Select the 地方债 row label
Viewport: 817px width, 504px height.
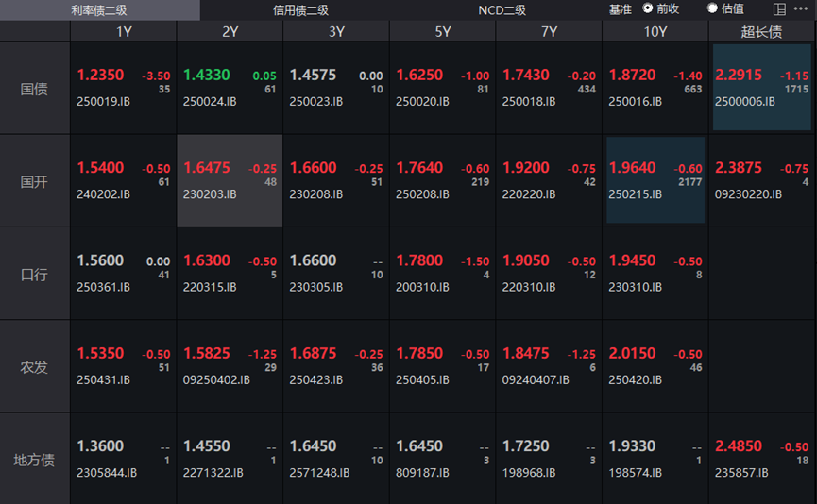coord(35,460)
